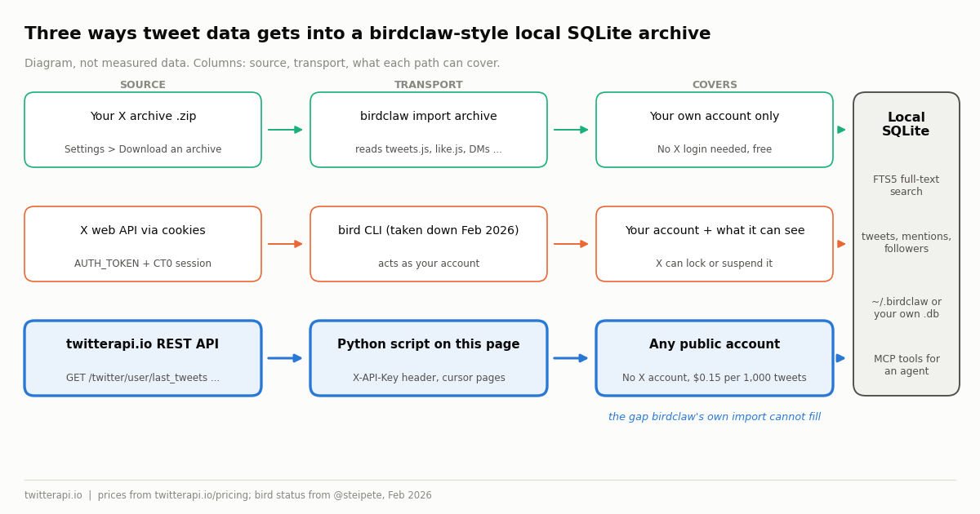Click the 'Your X archive .zip' box
The width and height of the screenshot is (980, 514).
click(143, 130)
